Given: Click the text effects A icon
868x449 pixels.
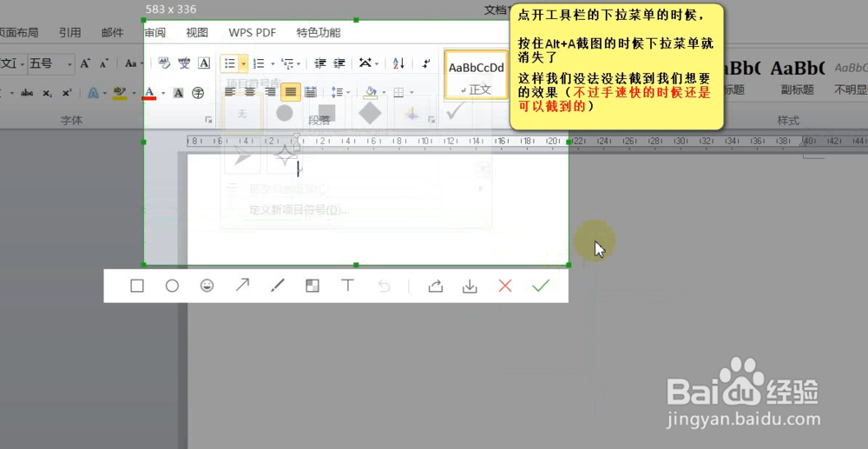Looking at the screenshot, I should [x=93, y=93].
